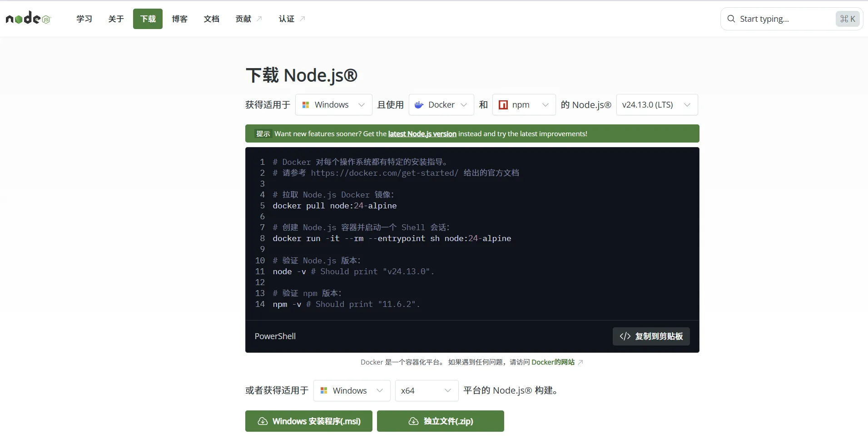
Task: Select the 学习 navigation item
Action: [84, 19]
